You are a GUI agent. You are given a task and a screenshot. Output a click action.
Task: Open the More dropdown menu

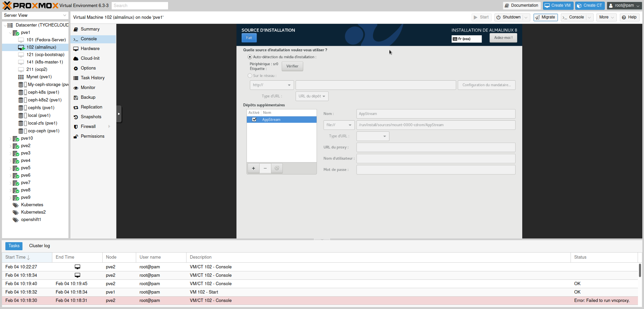606,17
